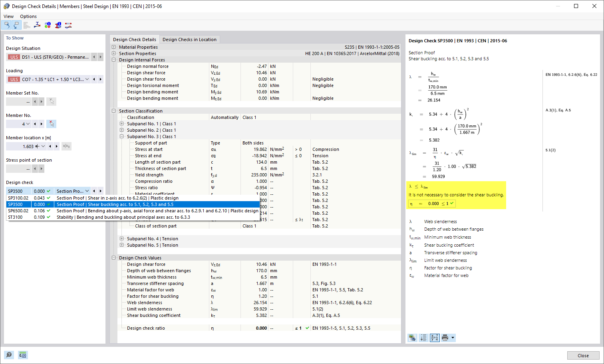Toggle the x/y=7/4 formula values button
604x364 pixels.
(435, 338)
